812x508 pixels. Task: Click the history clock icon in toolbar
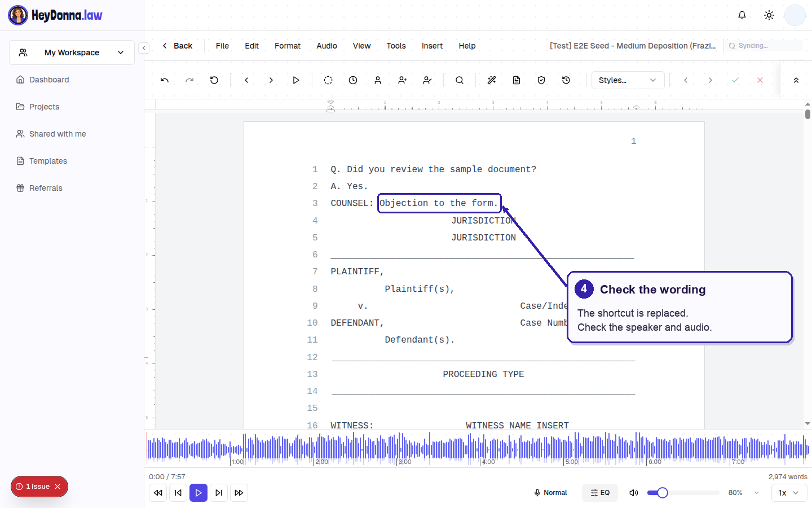click(x=566, y=80)
